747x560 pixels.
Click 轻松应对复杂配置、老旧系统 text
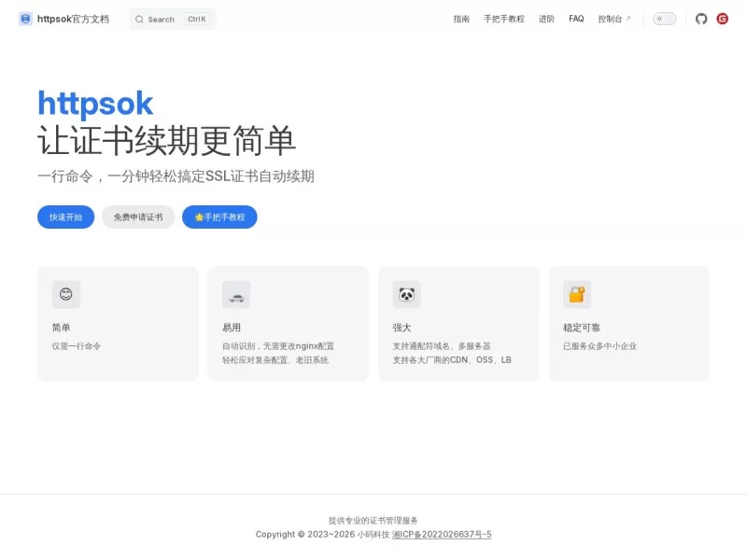(275, 360)
